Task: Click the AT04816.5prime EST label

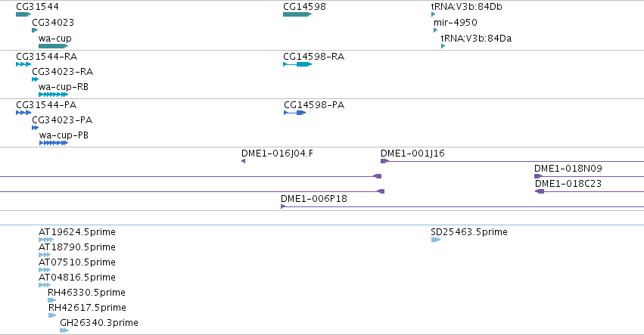Action: pyautogui.click(x=77, y=278)
